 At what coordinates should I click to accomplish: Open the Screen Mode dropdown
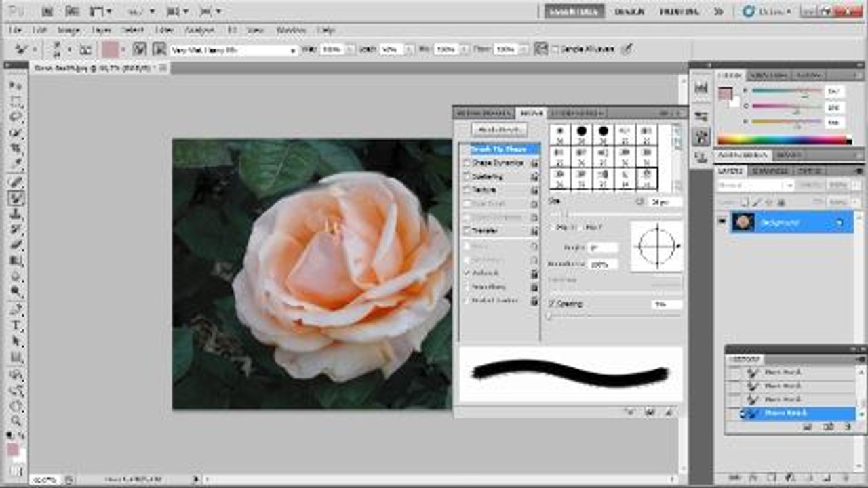coord(211,12)
